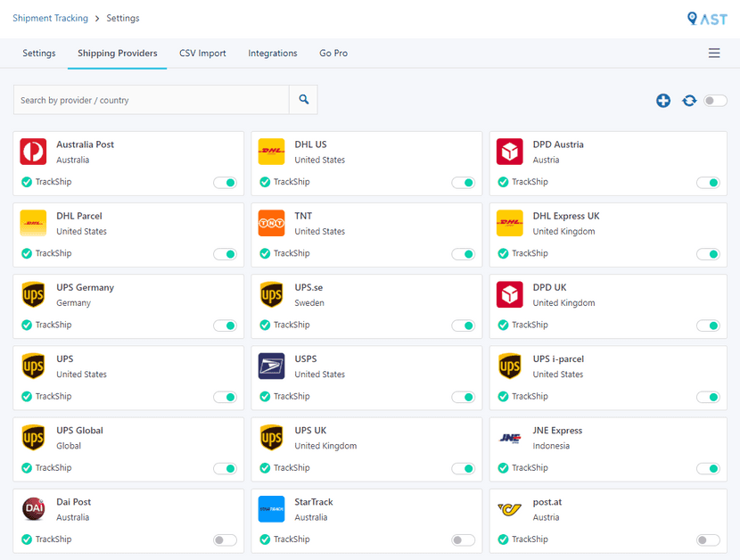Click the JNE Express logo
Image resolution: width=740 pixels, height=560 pixels.
point(510,438)
